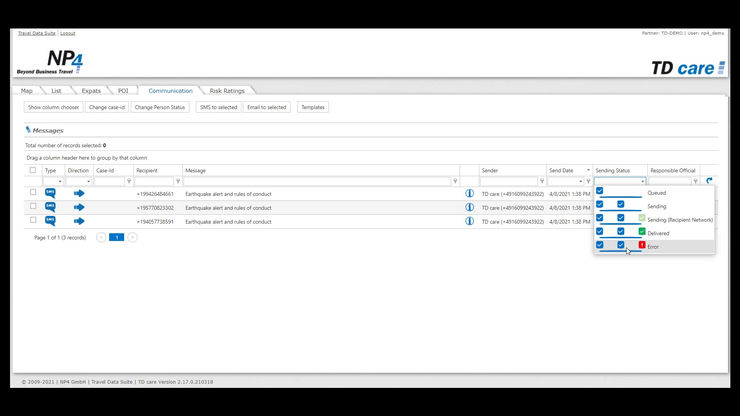Click the Logout link
The width and height of the screenshot is (740, 416).
(x=67, y=33)
